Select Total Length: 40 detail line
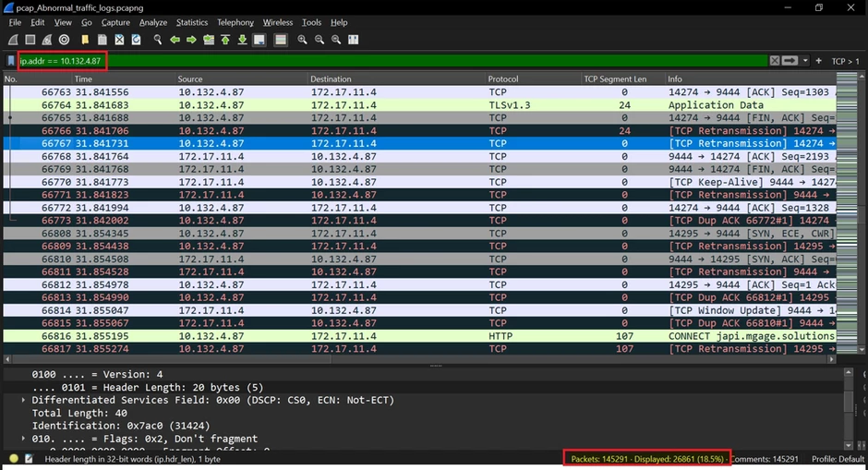 coord(79,413)
